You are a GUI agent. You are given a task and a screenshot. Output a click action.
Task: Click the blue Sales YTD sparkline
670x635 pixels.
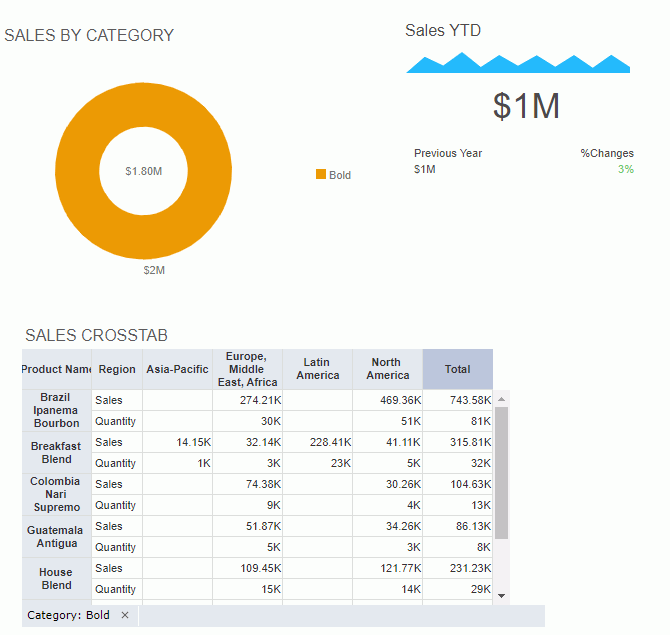(517, 65)
